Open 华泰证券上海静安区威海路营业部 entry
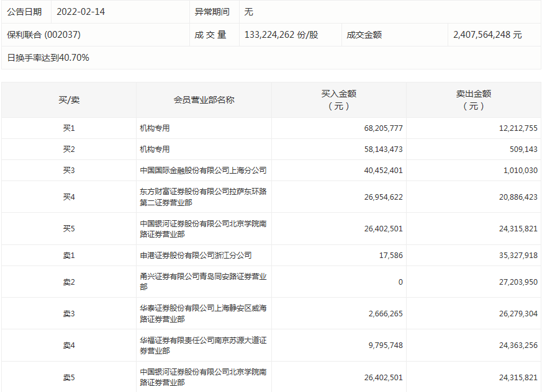The height and width of the screenshot is (392, 542). (203, 314)
